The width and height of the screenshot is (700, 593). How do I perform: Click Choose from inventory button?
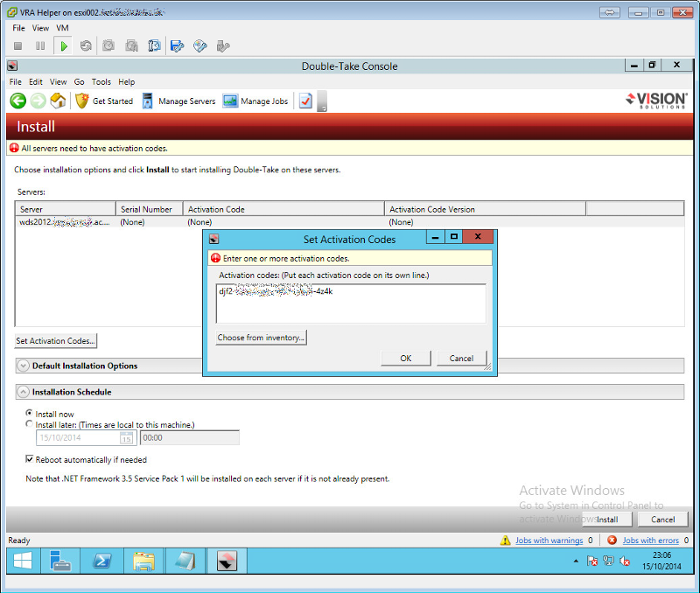(x=261, y=338)
